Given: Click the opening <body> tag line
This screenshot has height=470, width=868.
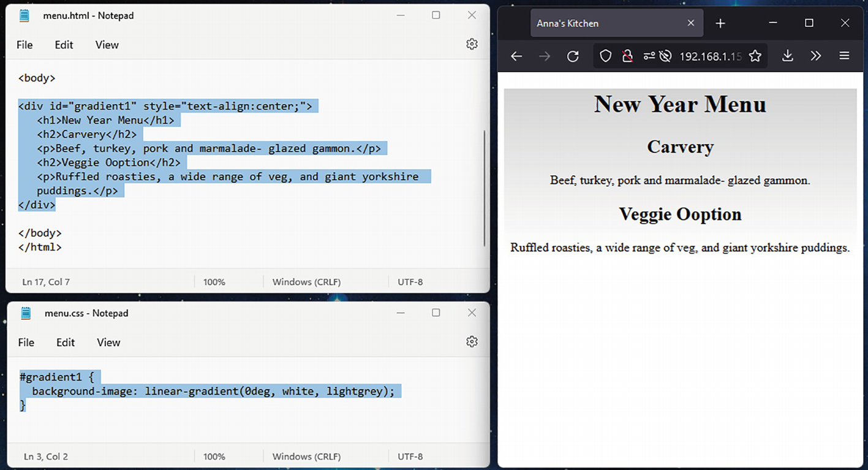Looking at the screenshot, I should 37,78.
